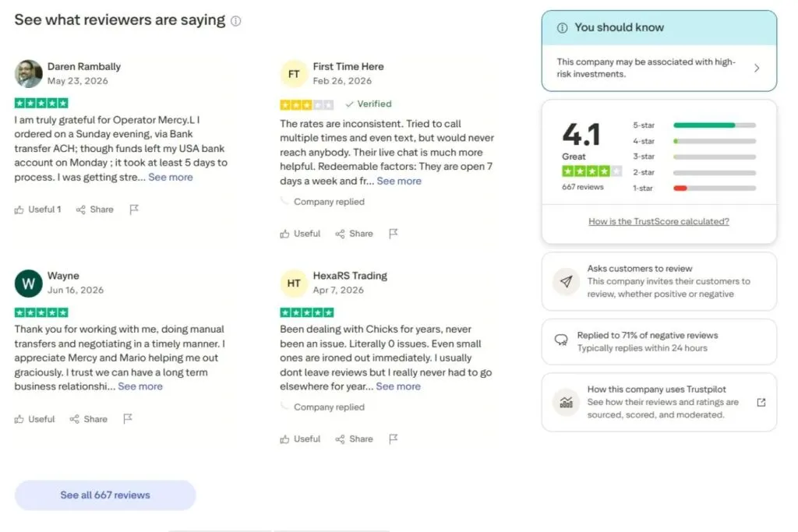Screen dimensions: 798x532
Task: Click Wayne's reviewer name
Action: 63,276
